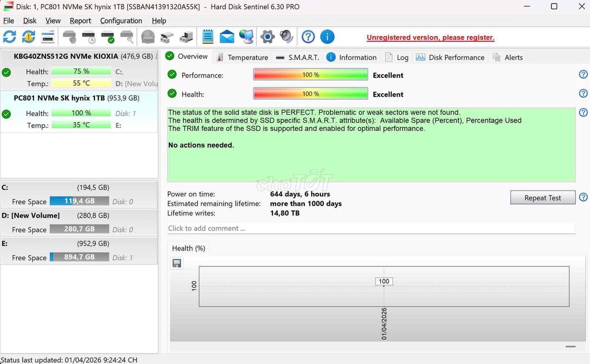Click the disk with magnifying glass icon
Image resolution: width=590 pixels, height=364 pixels.
127,37
